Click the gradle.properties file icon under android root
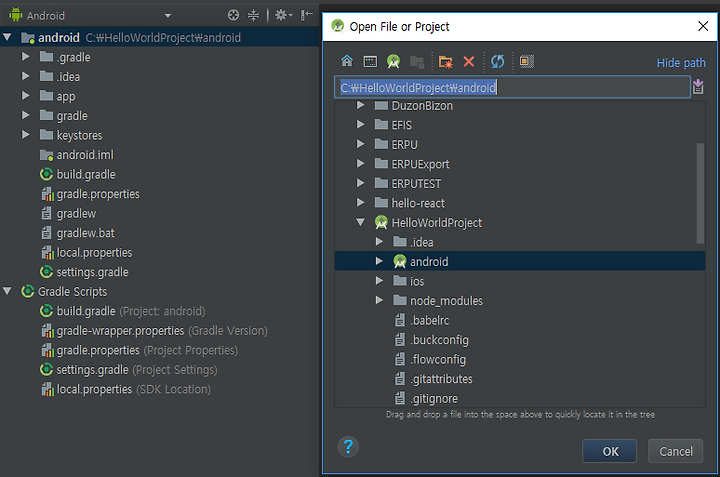Viewport: 720px width, 477px height. [47, 194]
